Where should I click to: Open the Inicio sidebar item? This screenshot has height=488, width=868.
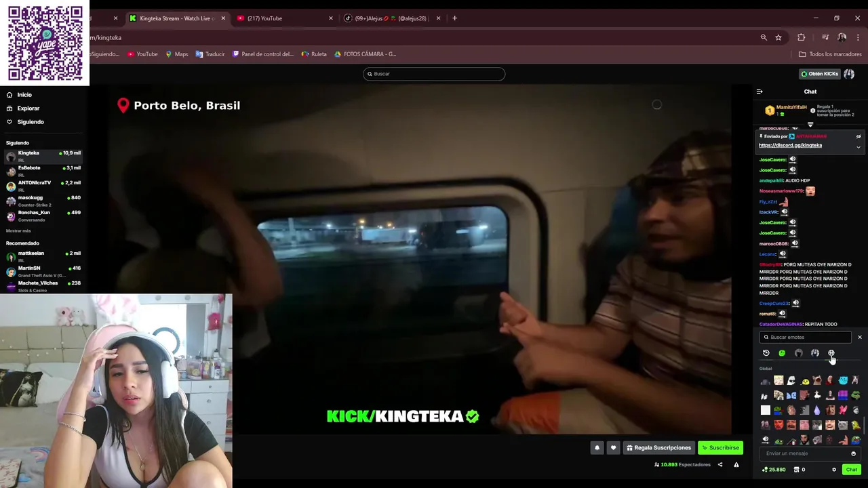(x=24, y=95)
